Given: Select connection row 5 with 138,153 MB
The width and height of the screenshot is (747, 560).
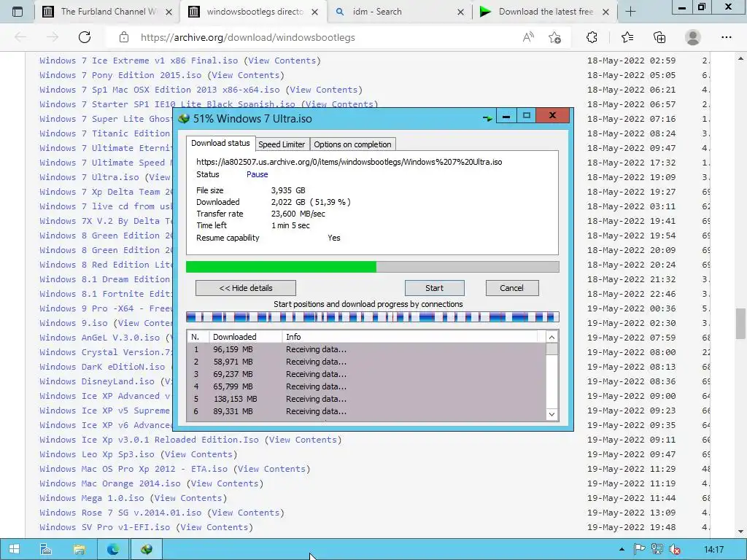Looking at the screenshot, I should (367, 399).
